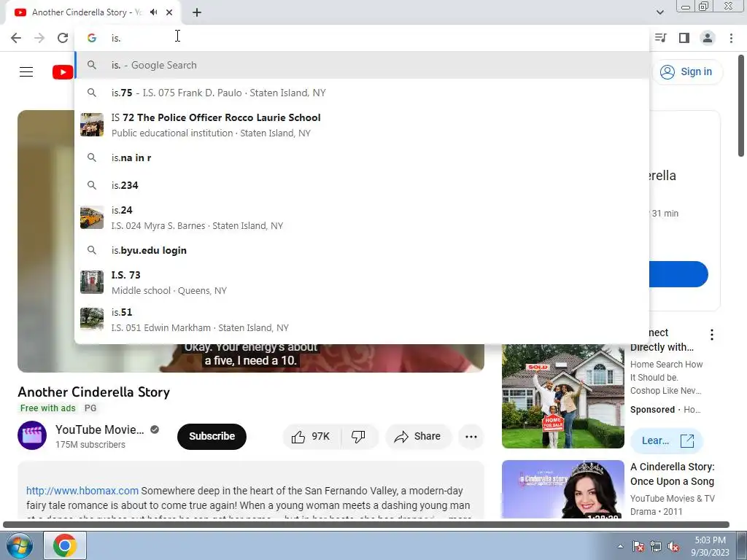747x560 pixels.
Task: Click the Chrome taskbar icon
Action: click(x=65, y=545)
